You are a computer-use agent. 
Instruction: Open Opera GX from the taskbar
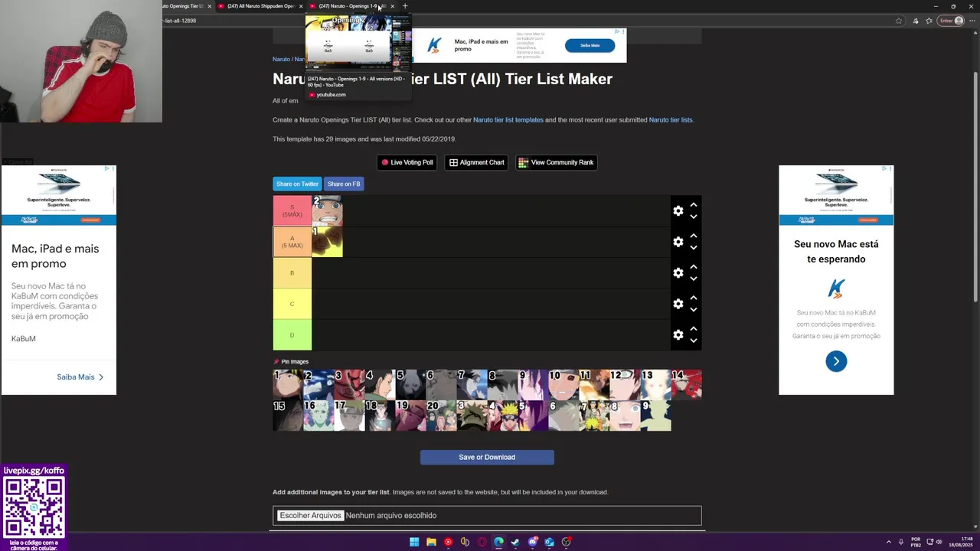(482, 542)
